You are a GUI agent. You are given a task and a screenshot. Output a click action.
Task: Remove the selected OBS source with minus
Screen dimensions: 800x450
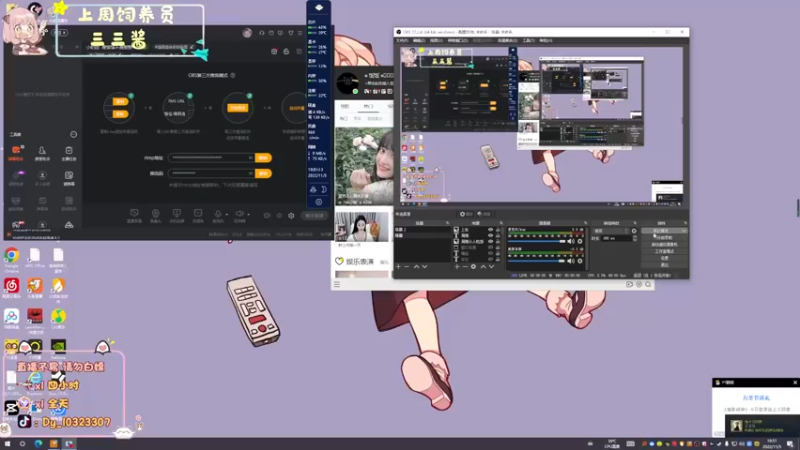pyautogui.click(x=465, y=267)
